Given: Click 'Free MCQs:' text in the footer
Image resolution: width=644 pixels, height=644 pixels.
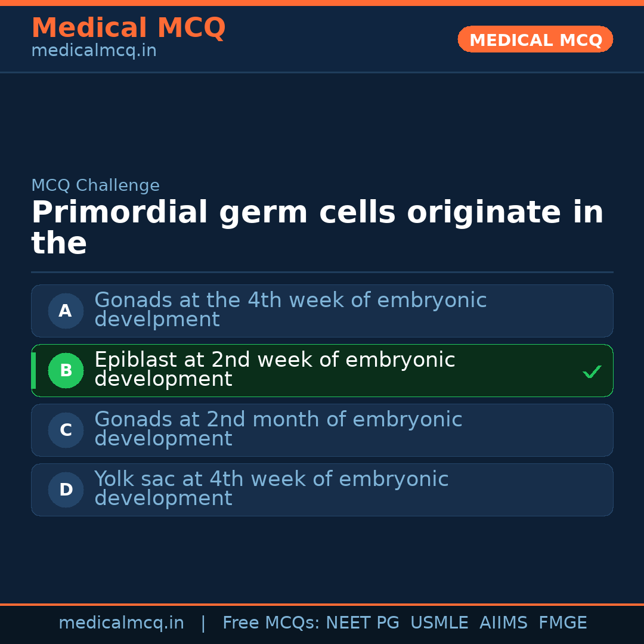Looking at the screenshot, I should [271, 623].
